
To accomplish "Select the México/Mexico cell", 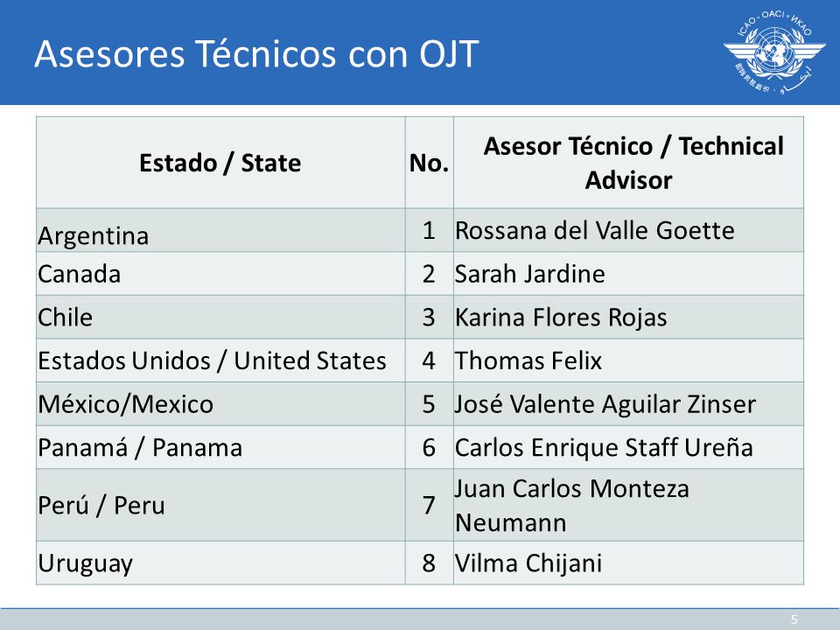I will (x=220, y=404).
